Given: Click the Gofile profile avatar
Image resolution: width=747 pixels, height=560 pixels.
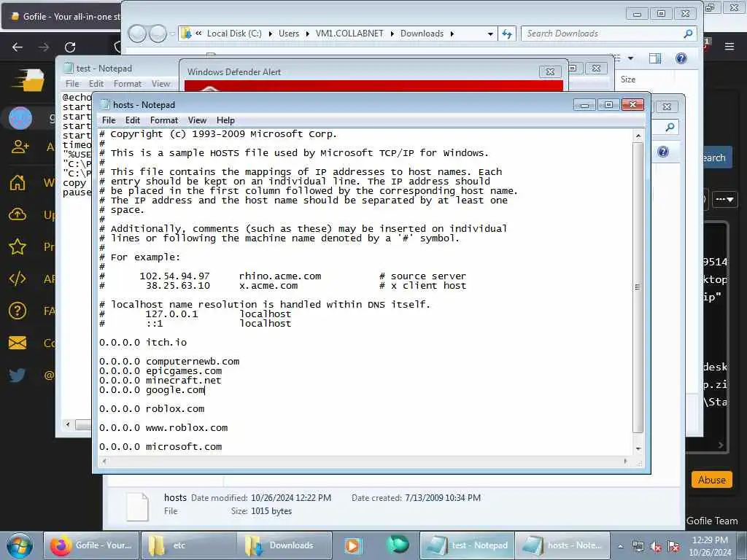Looking at the screenshot, I should point(20,117).
